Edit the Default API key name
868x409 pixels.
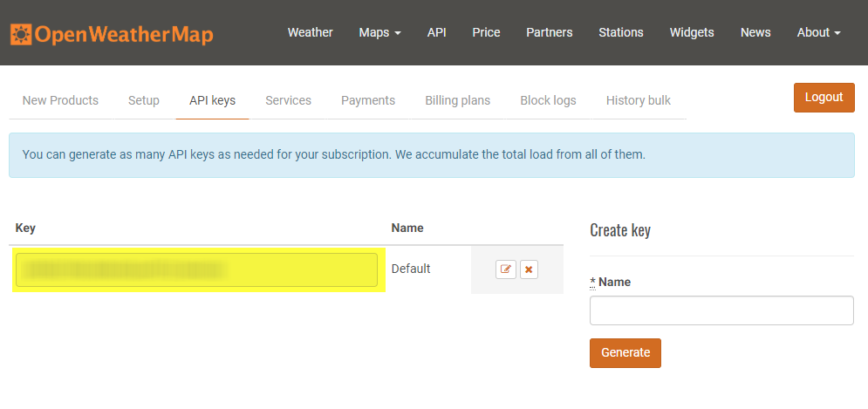pos(505,269)
